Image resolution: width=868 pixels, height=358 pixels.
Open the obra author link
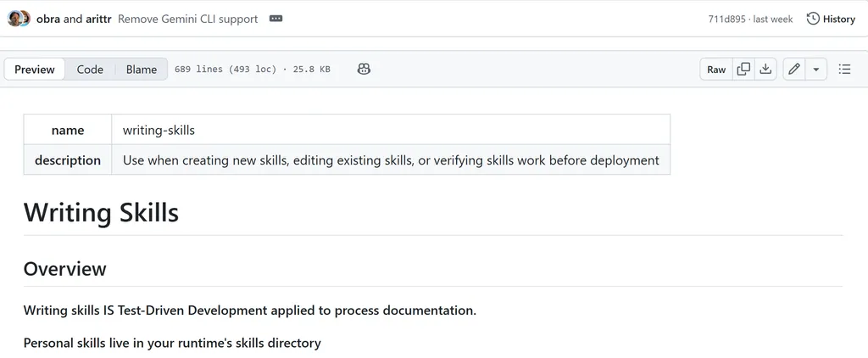pos(48,19)
